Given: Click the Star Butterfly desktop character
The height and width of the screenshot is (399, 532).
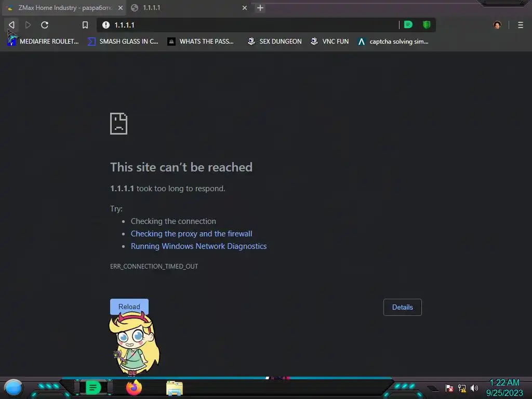Looking at the screenshot, I should [134, 343].
